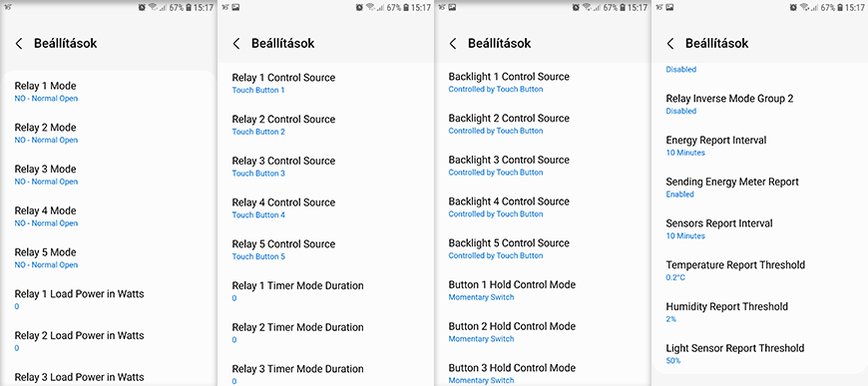Select Relay 1 Control Source setting

coord(325,83)
